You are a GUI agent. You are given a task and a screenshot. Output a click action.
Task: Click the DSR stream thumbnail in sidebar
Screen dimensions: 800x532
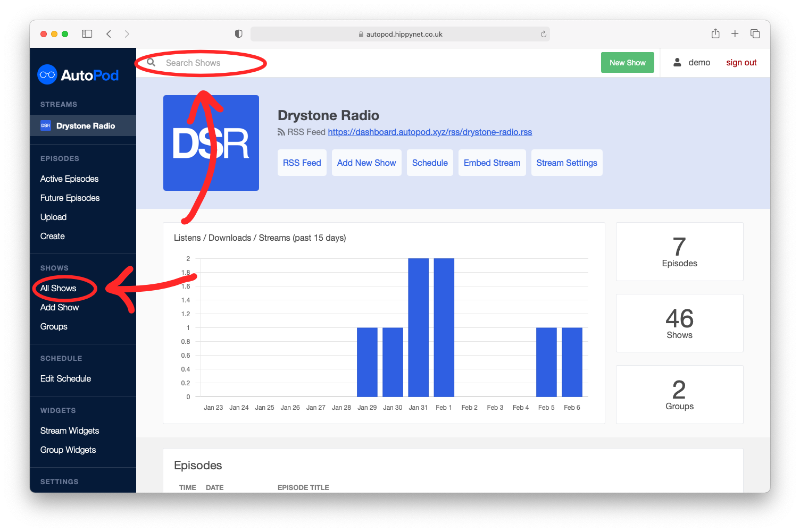(x=46, y=125)
